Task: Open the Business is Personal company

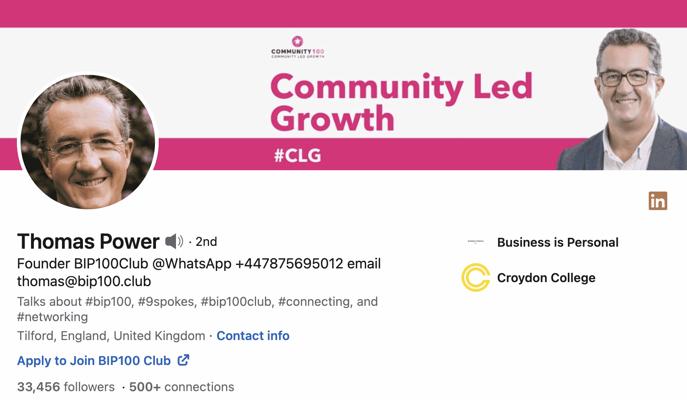Action: (x=558, y=242)
